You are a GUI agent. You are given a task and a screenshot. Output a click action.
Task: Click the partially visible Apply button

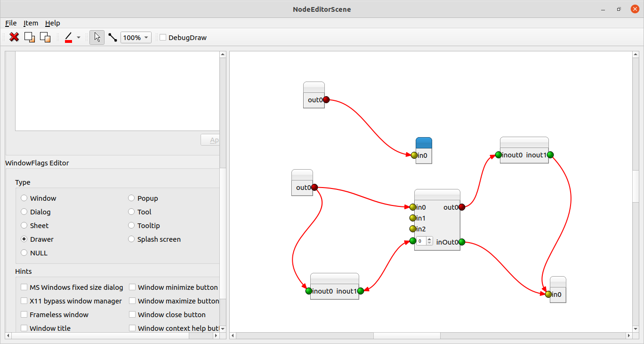point(210,140)
